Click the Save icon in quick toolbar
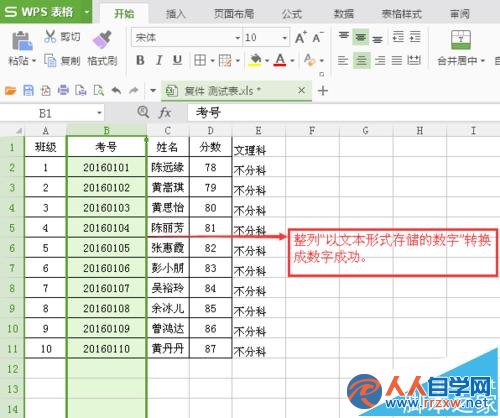This screenshot has height=418, width=500. click(x=28, y=90)
